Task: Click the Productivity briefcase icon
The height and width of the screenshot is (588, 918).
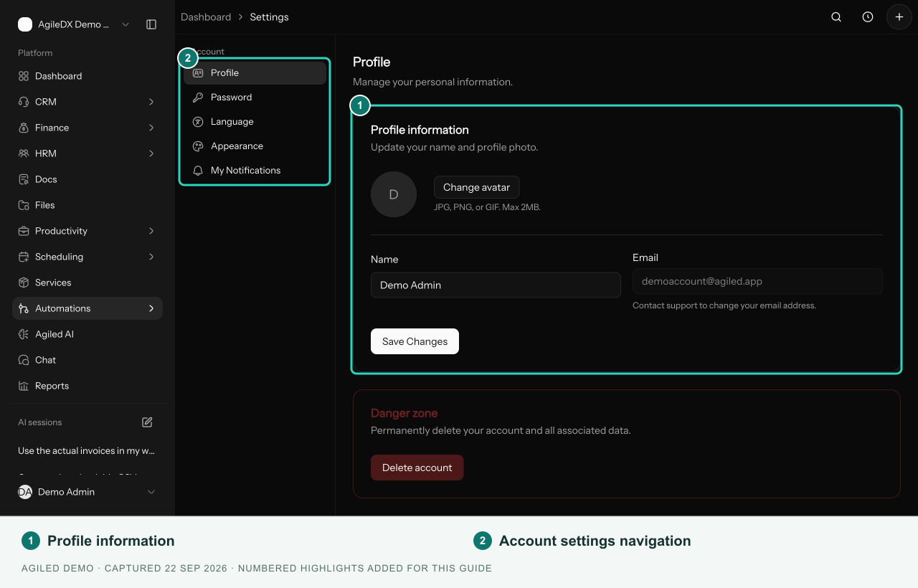Action: point(24,231)
